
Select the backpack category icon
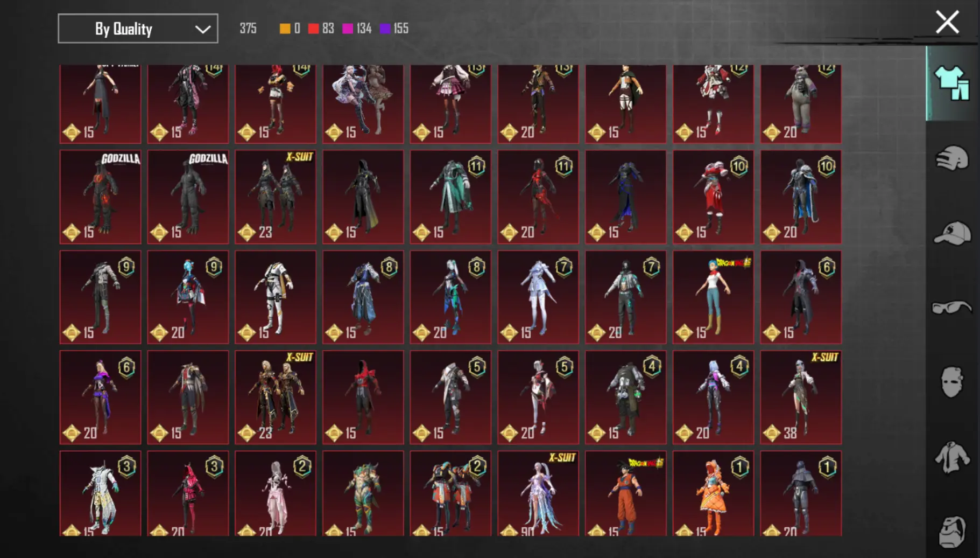(951, 531)
